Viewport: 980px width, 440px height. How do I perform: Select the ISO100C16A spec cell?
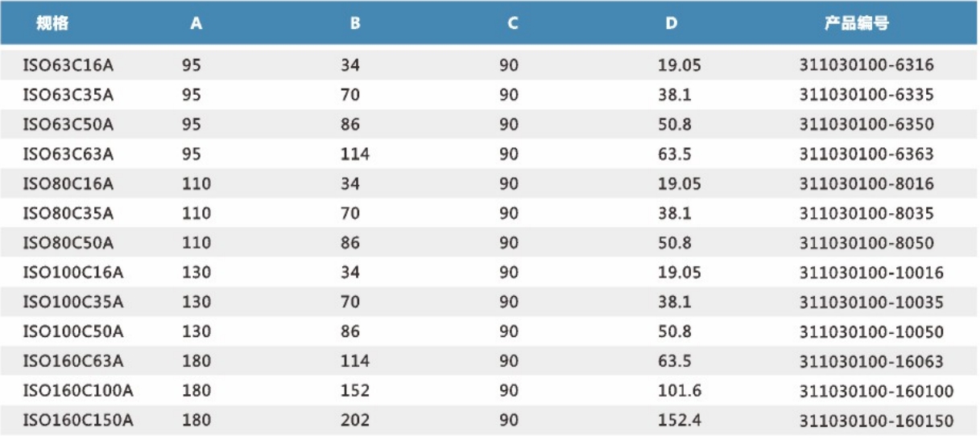(72, 273)
